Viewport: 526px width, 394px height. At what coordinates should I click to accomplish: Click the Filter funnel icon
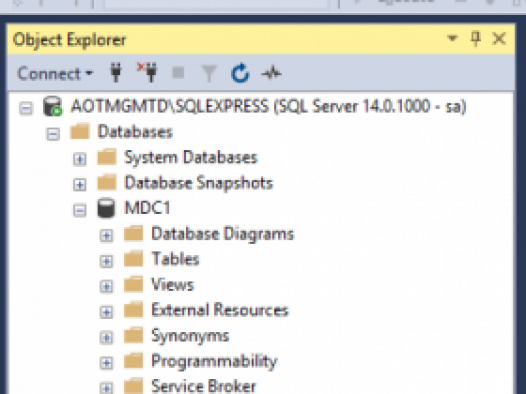209,73
